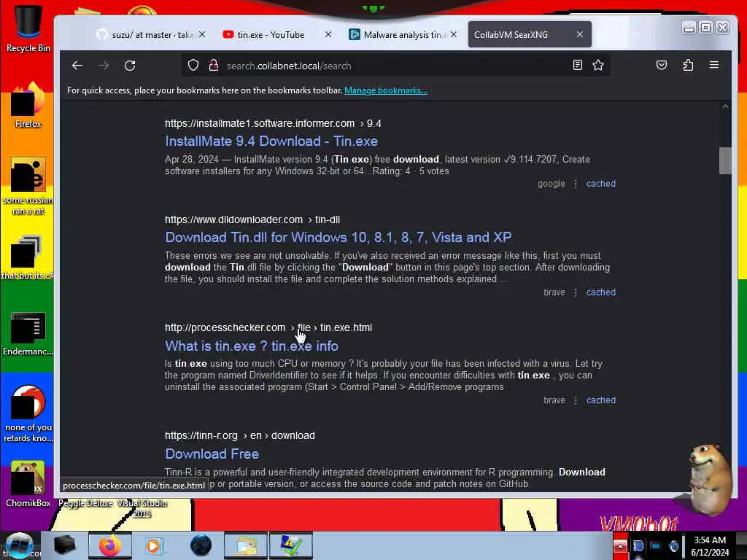
Task: Click the page vertical scrollbar thumb
Action: 725,161
